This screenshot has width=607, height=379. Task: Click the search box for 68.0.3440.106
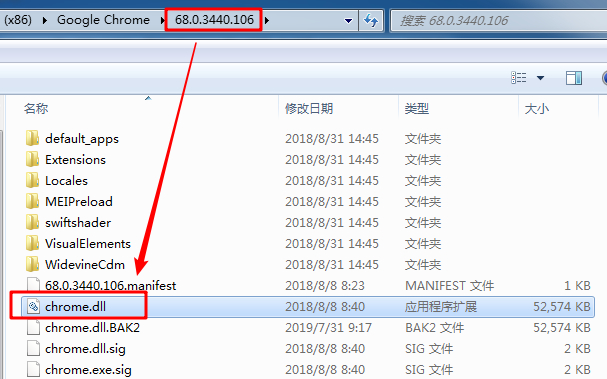(x=499, y=21)
